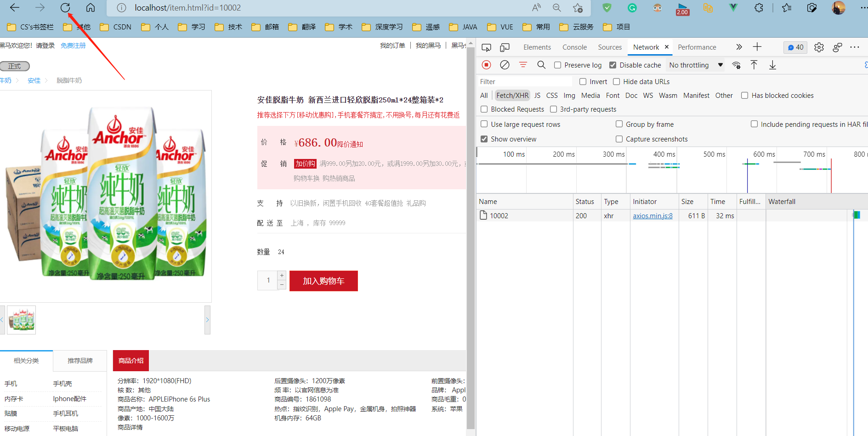Open the CSDN bookmark folder
Screen dimensions: 868x436
116,27
